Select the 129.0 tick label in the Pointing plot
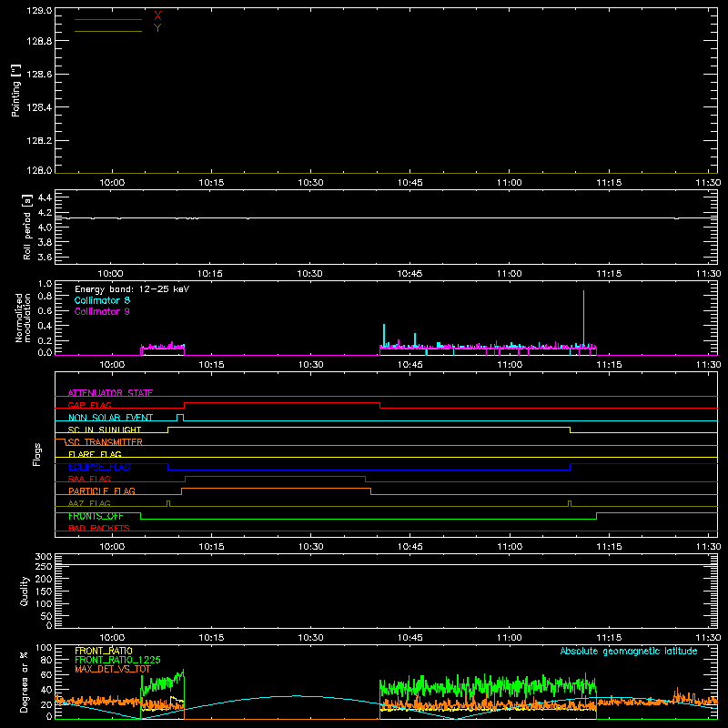This screenshot has width=728, height=728. [x=39, y=11]
